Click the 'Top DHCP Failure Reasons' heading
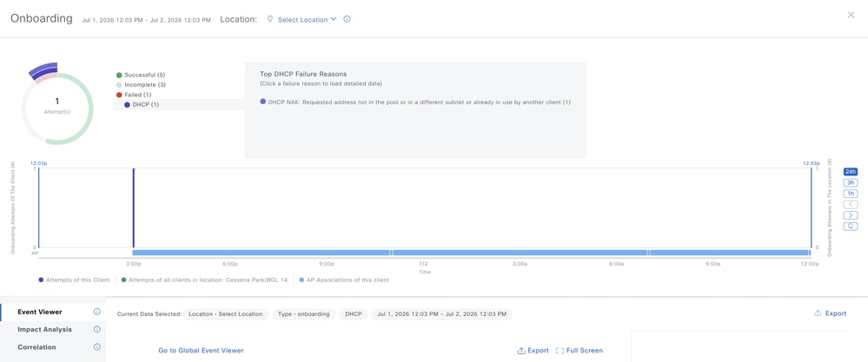868x362 pixels. point(303,74)
